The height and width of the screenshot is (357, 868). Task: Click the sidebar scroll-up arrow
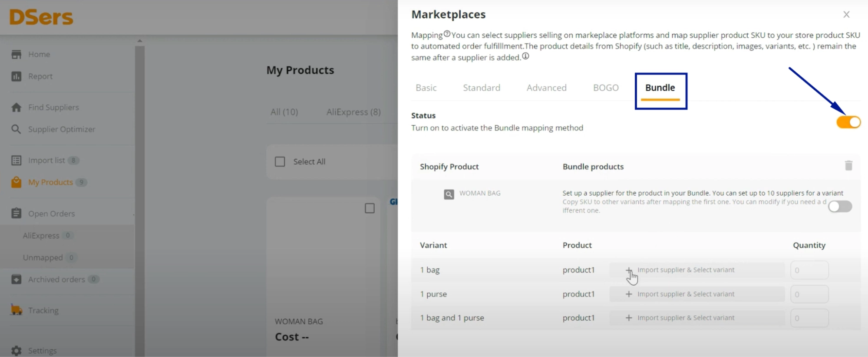click(140, 41)
